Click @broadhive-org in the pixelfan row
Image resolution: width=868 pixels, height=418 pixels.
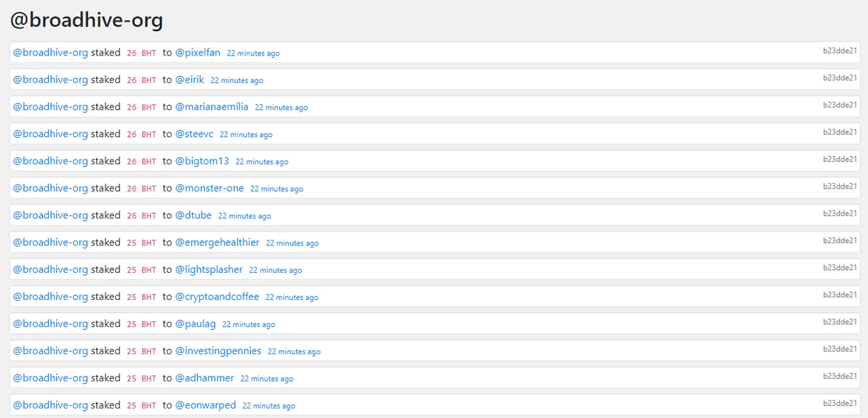[x=51, y=52]
